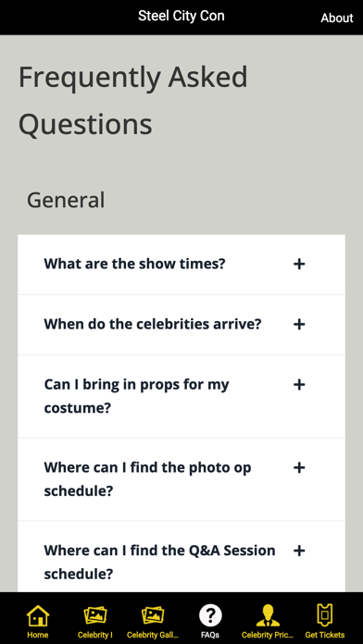
Task: Select 'Can I bring in props' question text
Action: 136,396
